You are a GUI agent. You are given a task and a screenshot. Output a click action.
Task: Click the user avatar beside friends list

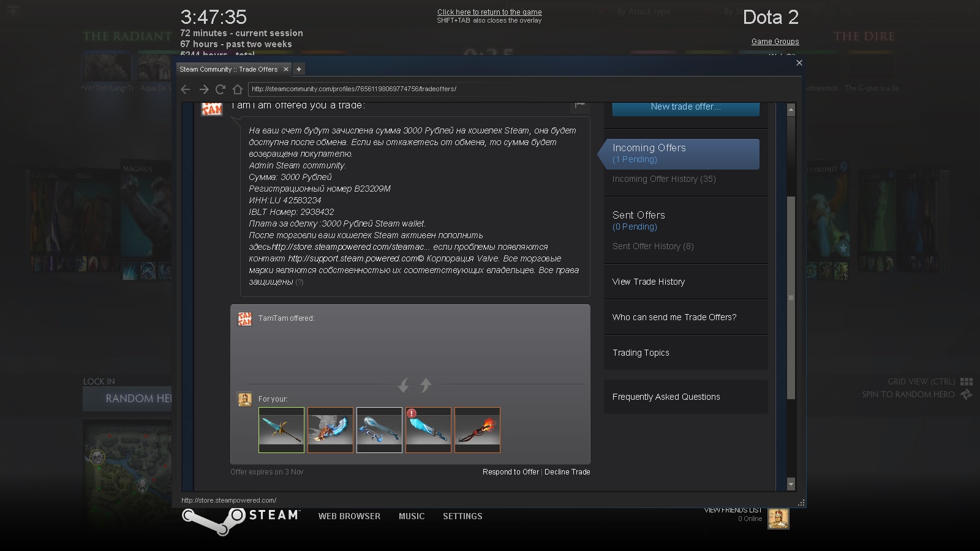click(778, 519)
